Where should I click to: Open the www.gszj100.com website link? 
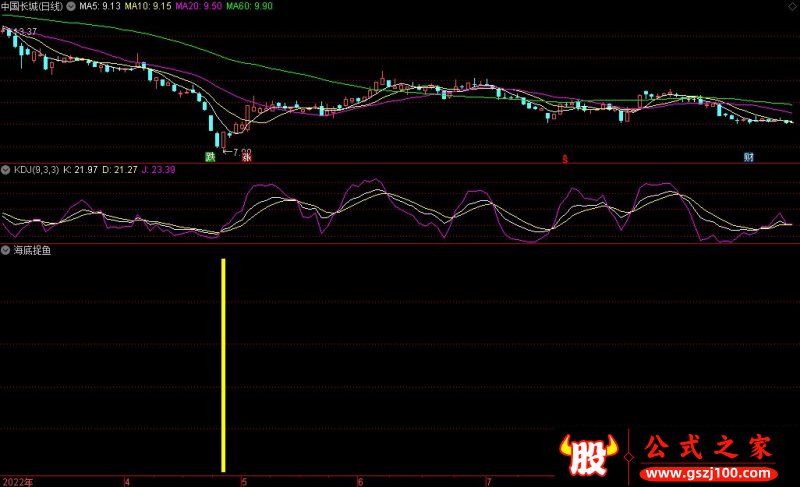coord(707,472)
